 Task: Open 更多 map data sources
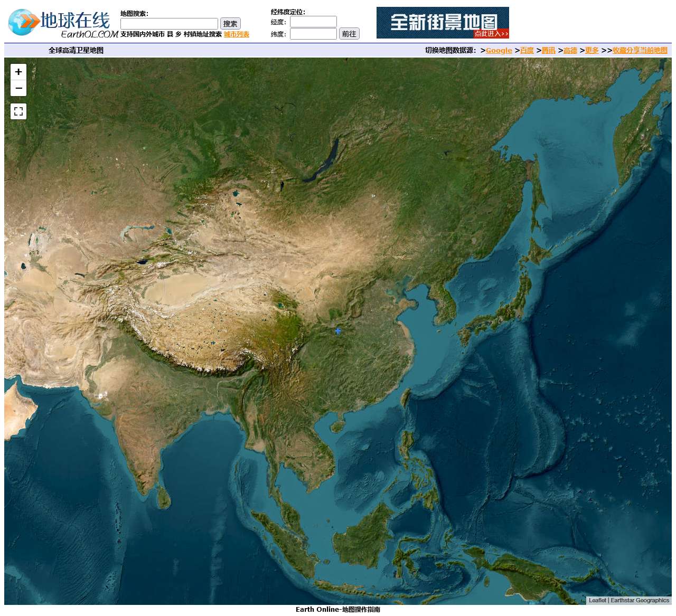click(x=592, y=51)
